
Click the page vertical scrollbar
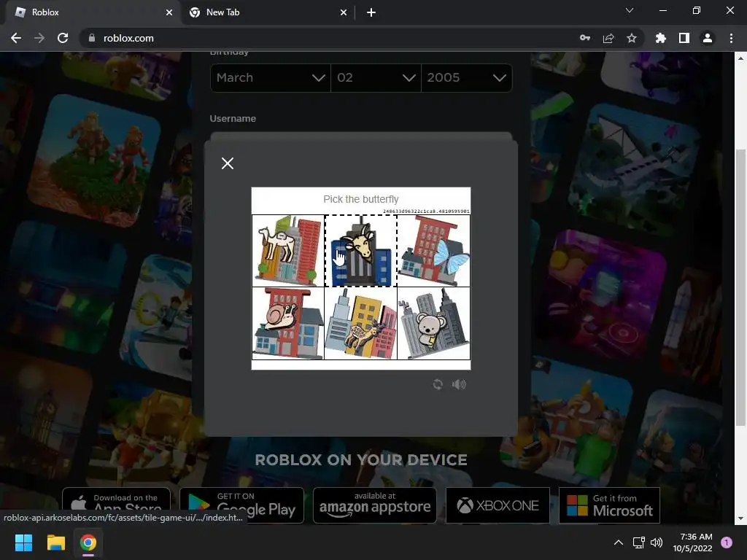click(x=740, y=286)
